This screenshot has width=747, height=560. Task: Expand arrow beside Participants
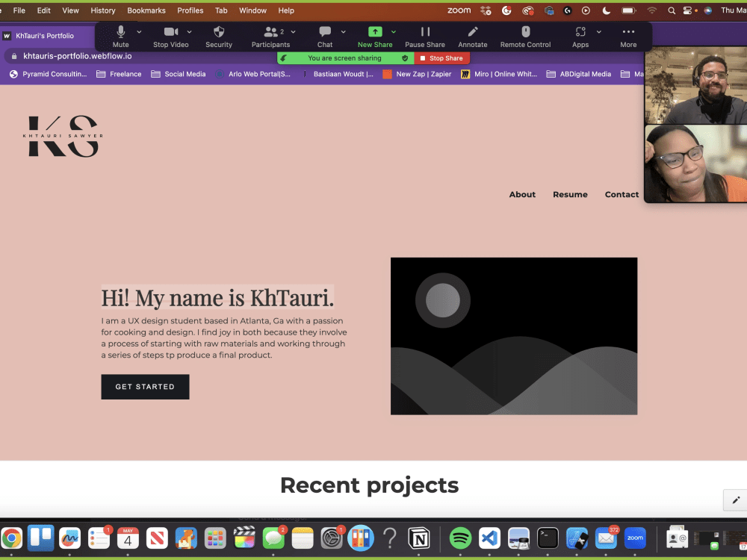[x=293, y=32]
